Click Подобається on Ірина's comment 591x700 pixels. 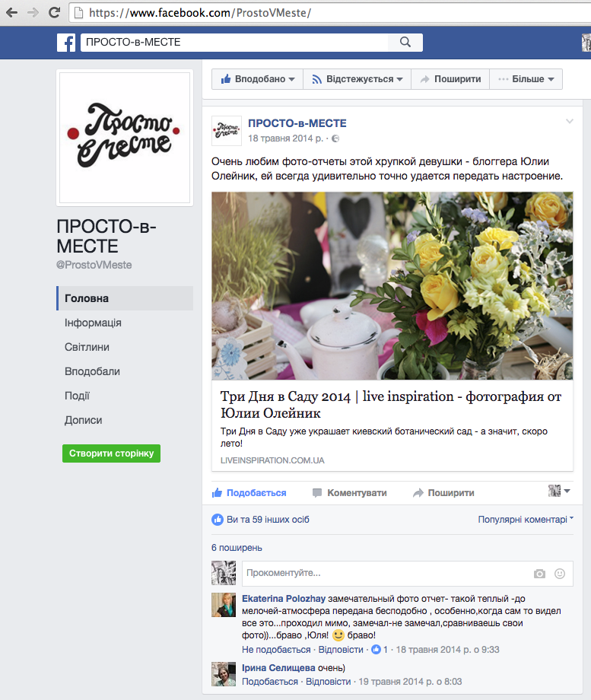[270, 682]
